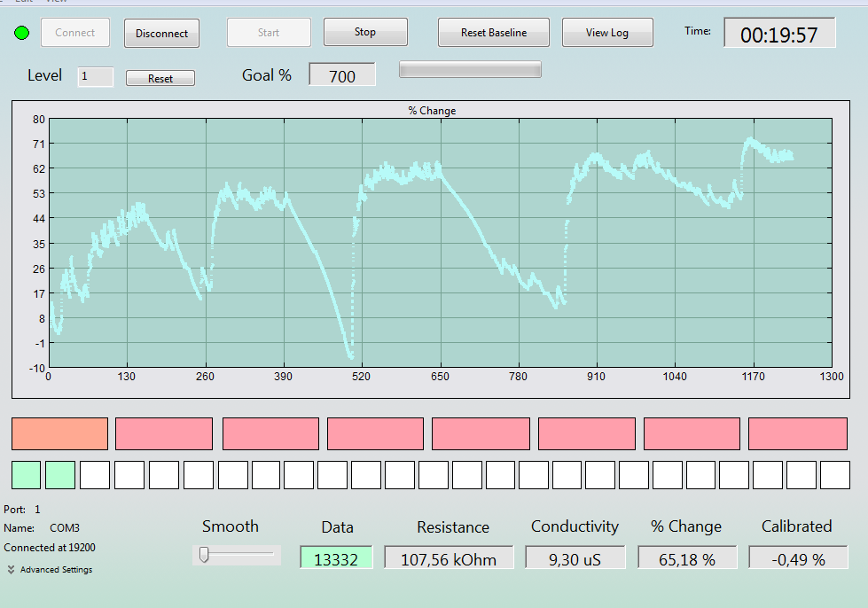Stop the recording session
The height and width of the screenshot is (608, 868).
pos(365,32)
